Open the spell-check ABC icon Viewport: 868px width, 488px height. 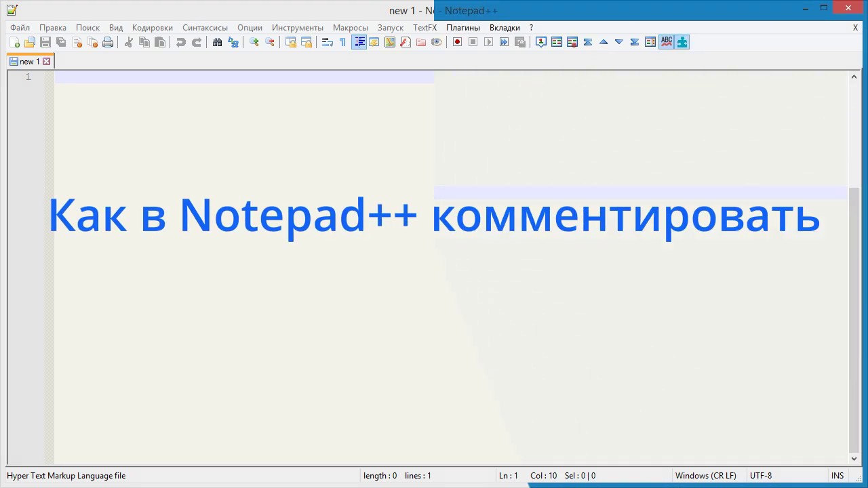[x=667, y=42]
